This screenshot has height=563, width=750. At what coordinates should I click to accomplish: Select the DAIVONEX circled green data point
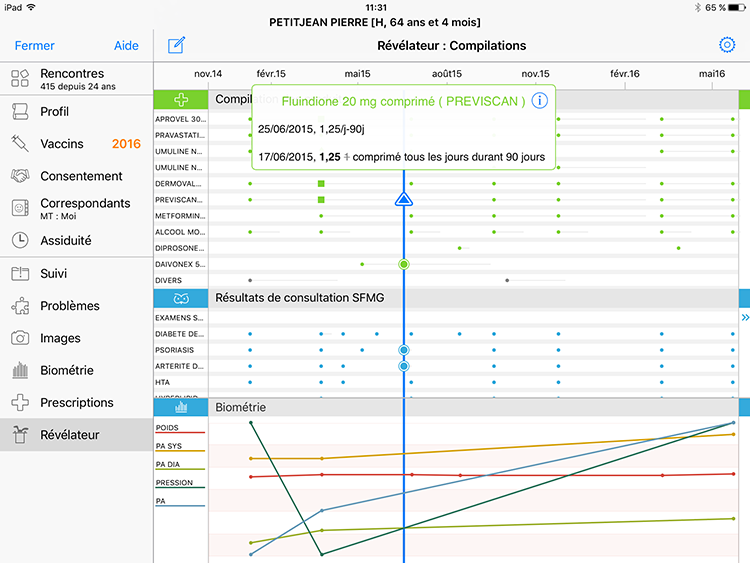404,264
